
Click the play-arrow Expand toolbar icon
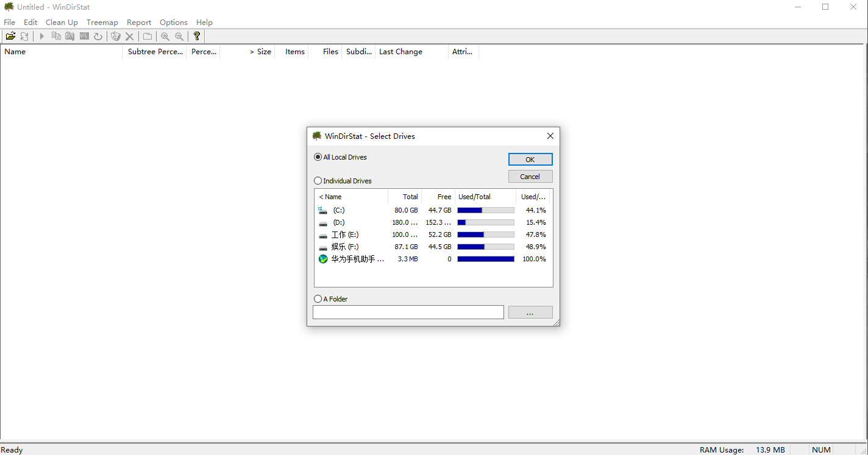tap(42, 37)
